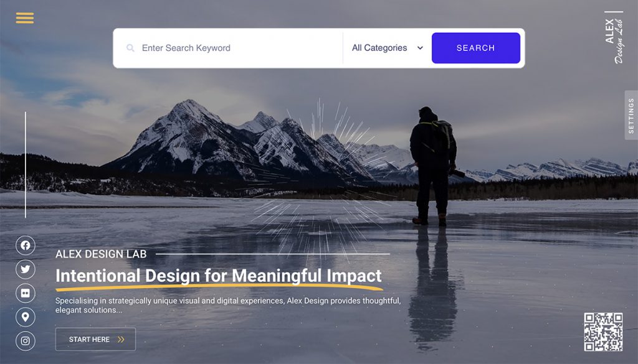Click the QR code image

pos(603,332)
